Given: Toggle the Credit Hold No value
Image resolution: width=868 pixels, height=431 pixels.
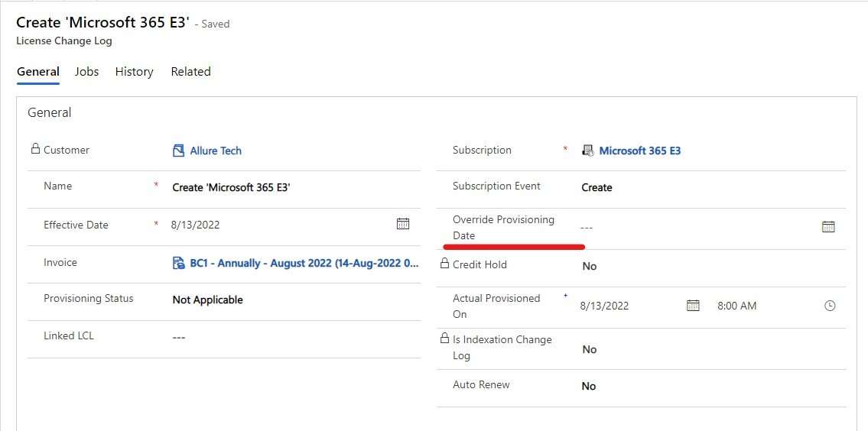Looking at the screenshot, I should coord(590,266).
